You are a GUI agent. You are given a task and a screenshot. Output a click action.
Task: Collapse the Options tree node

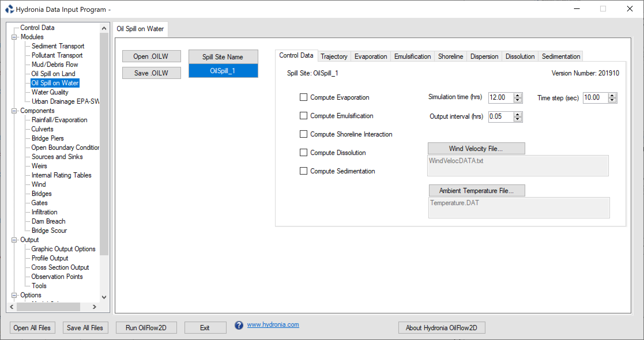[14, 295]
